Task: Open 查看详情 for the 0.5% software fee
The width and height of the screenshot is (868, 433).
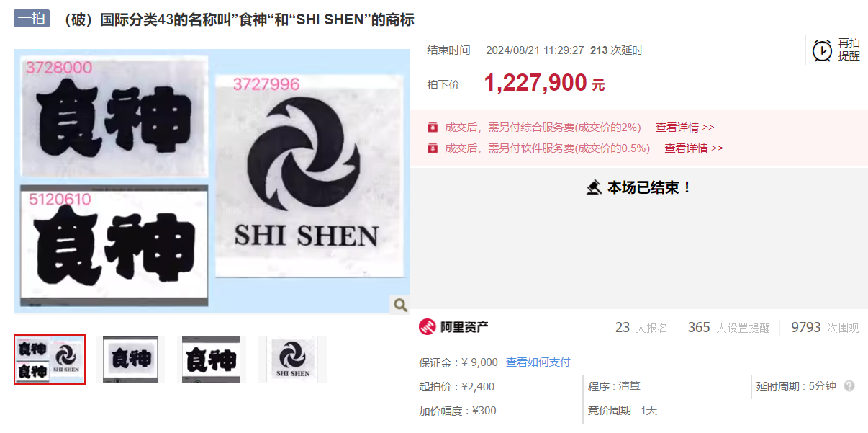Action: point(693,148)
